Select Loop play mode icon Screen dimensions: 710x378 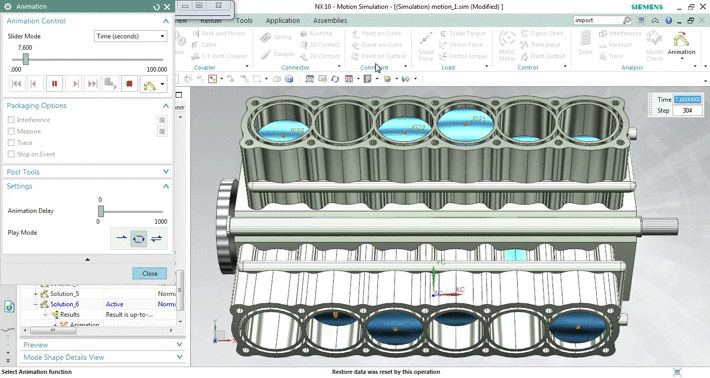point(139,238)
